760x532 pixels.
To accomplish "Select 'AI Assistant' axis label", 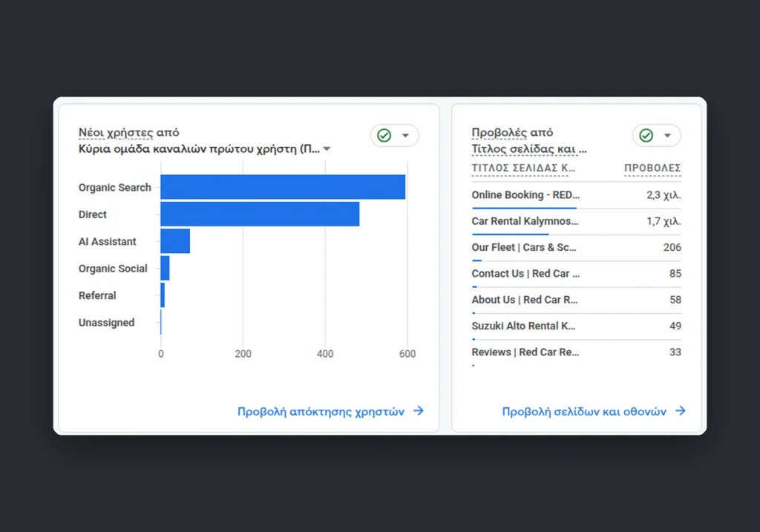I will [107, 241].
